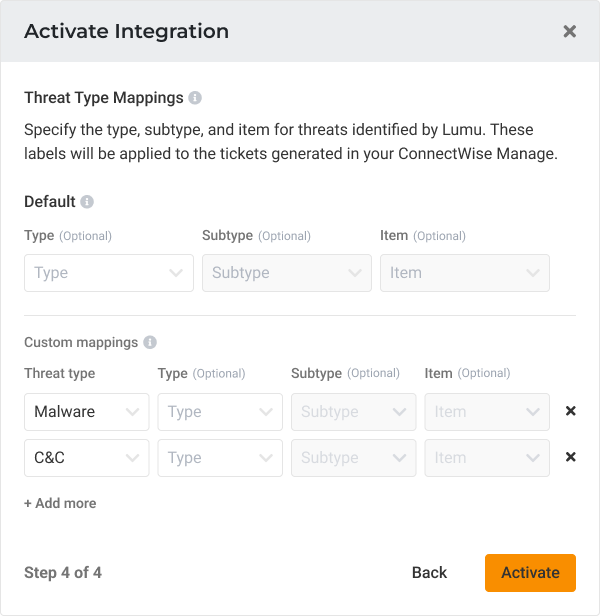Viewport: 600px width, 616px height.
Task: Open Subtype dropdown in C&C row
Action: pos(353,458)
